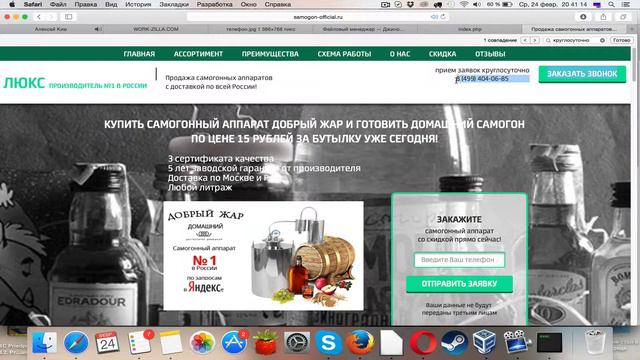Open Terminal in dock
This screenshot has height=360, width=640.
click(549, 342)
